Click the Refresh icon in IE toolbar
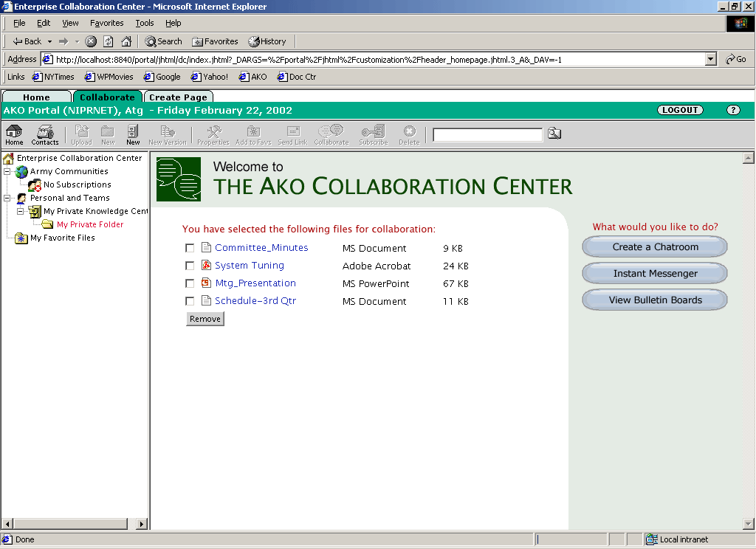This screenshot has height=549, width=756. 109,41
